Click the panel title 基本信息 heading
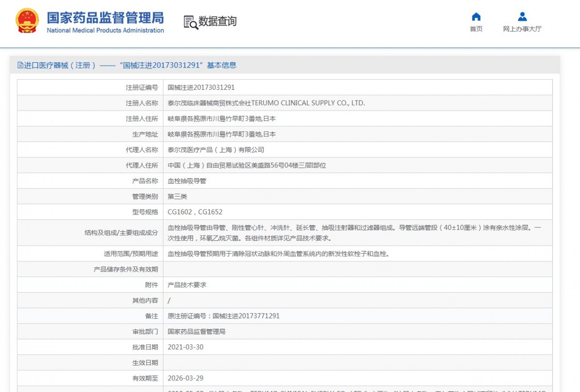 point(222,65)
